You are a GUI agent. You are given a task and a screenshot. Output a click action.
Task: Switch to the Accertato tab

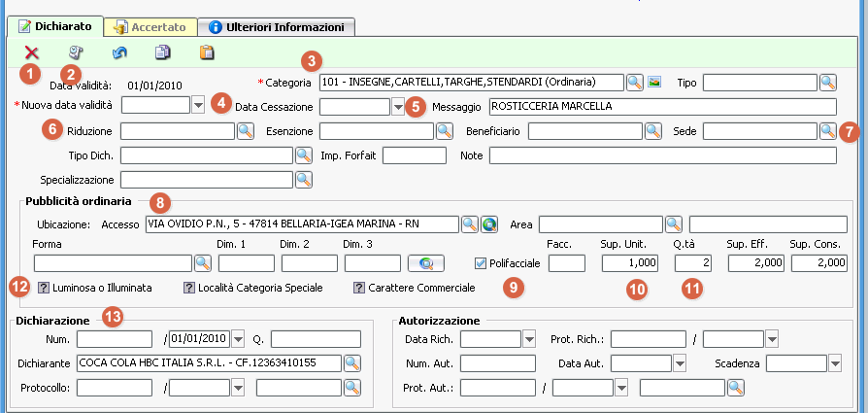(155, 27)
